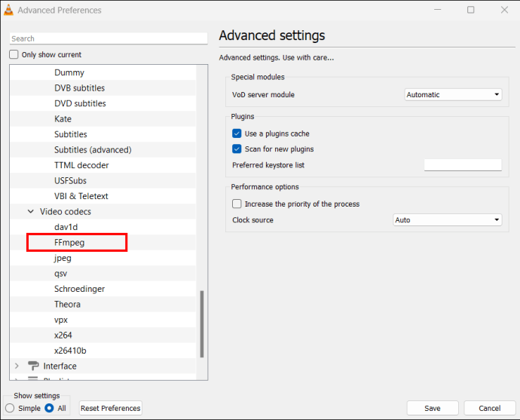Click the Preferred keystore list field
Viewport: 520px width, 420px height.
(x=463, y=165)
